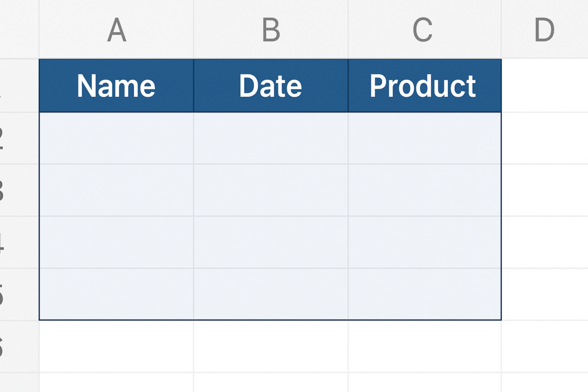
Task: Click the Product header cell
Action: [x=424, y=86]
